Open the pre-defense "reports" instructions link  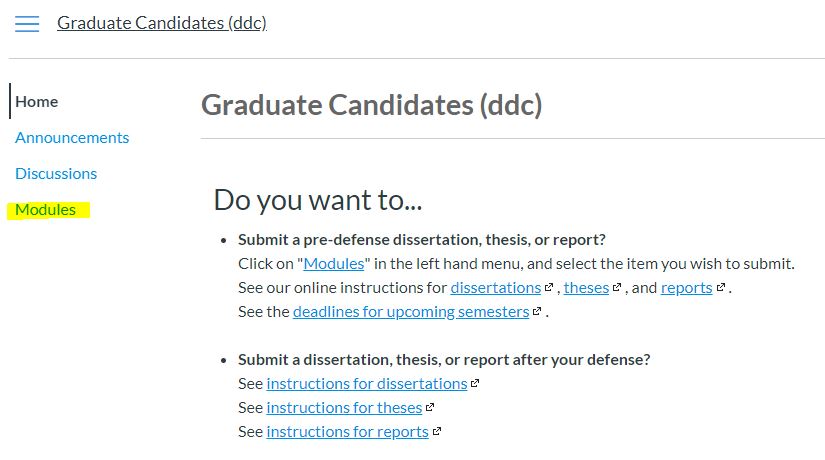coord(686,288)
